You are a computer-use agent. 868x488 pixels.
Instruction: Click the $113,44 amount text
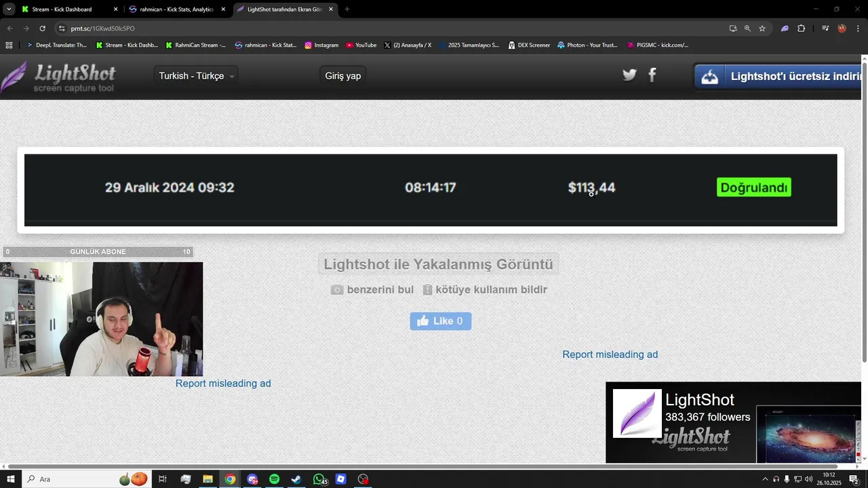591,188
